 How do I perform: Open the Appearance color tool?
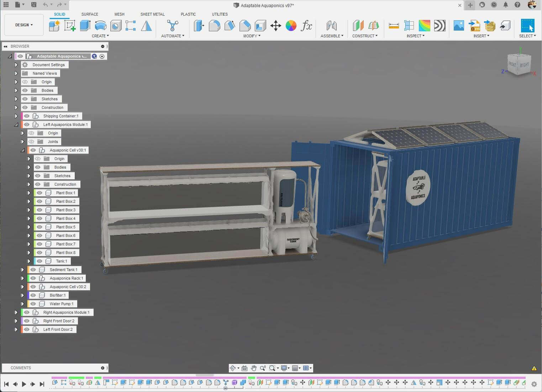pos(291,26)
